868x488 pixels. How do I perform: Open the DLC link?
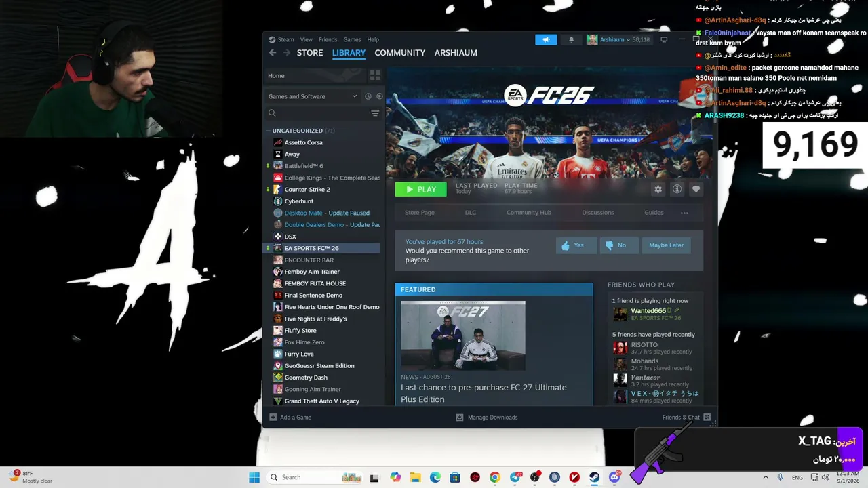coord(471,213)
